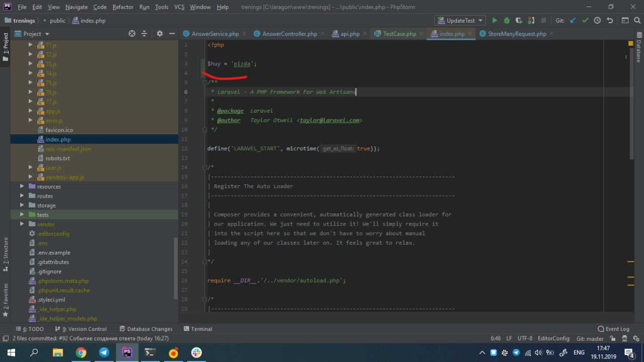Open Project panel settings gear
This screenshot has height=362, width=644.
coord(159,34)
